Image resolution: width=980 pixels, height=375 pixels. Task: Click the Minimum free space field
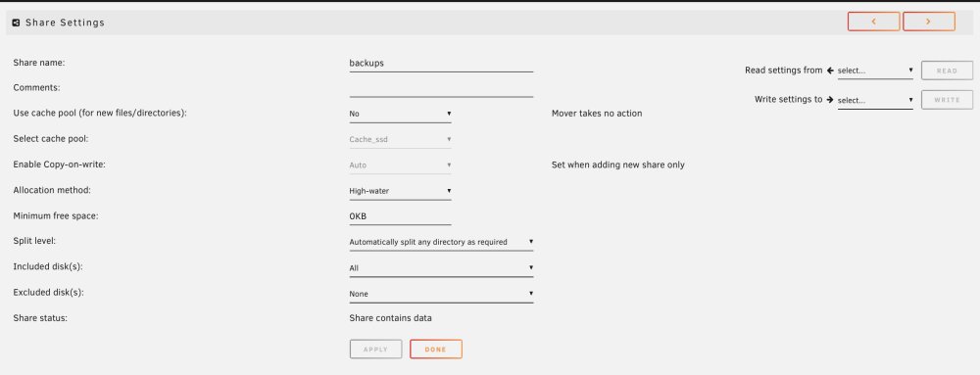pos(400,216)
